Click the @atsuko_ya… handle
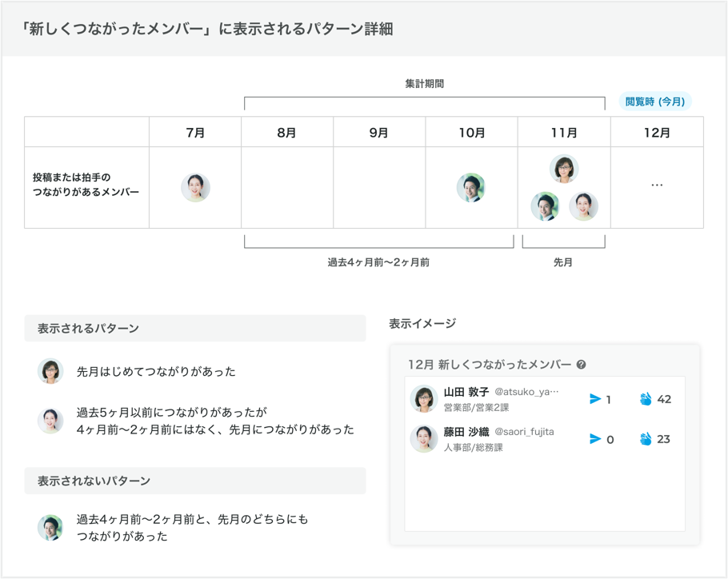Image resolution: width=728 pixels, height=579 pixels. click(526, 392)
